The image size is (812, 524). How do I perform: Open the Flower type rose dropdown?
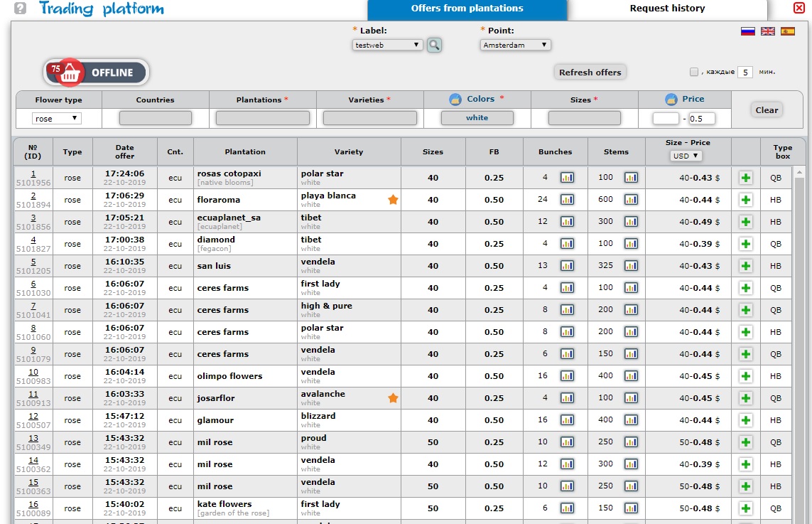[57, 119]
